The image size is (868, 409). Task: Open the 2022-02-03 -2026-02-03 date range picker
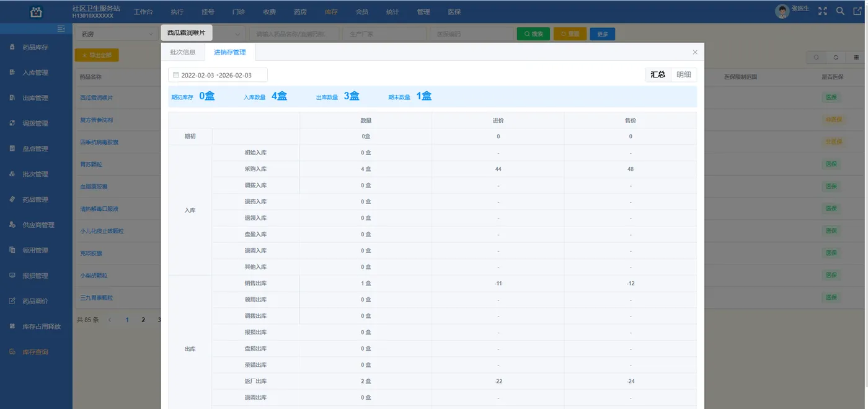218,75
